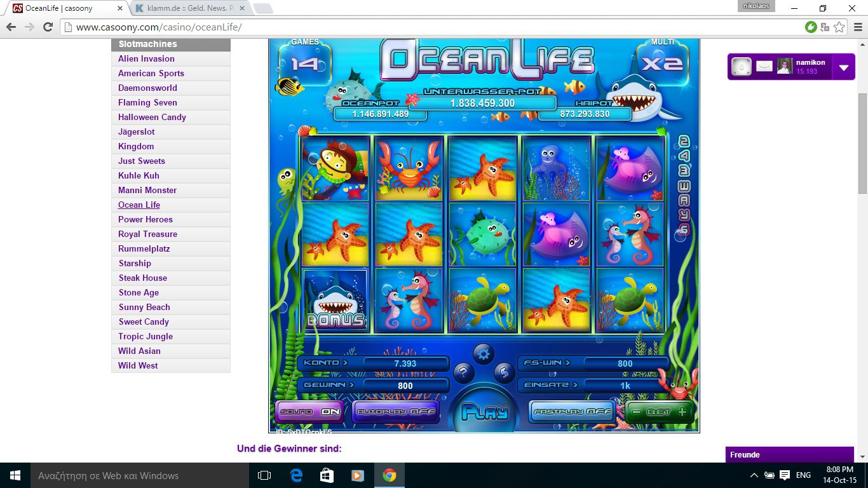Open the gear settings button in the game

[484, 354]
